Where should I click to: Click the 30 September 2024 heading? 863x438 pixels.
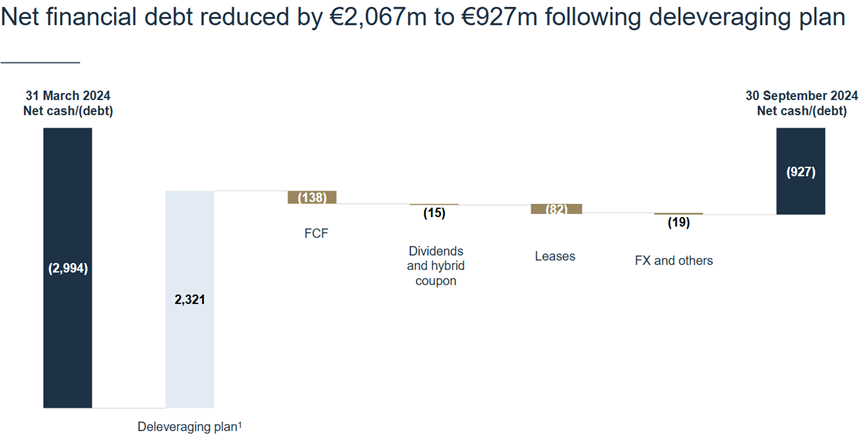(x=801, y=96)
